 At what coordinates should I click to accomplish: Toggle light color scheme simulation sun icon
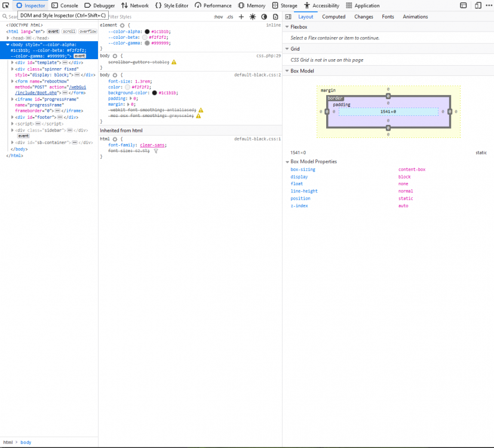pos(253,17)
